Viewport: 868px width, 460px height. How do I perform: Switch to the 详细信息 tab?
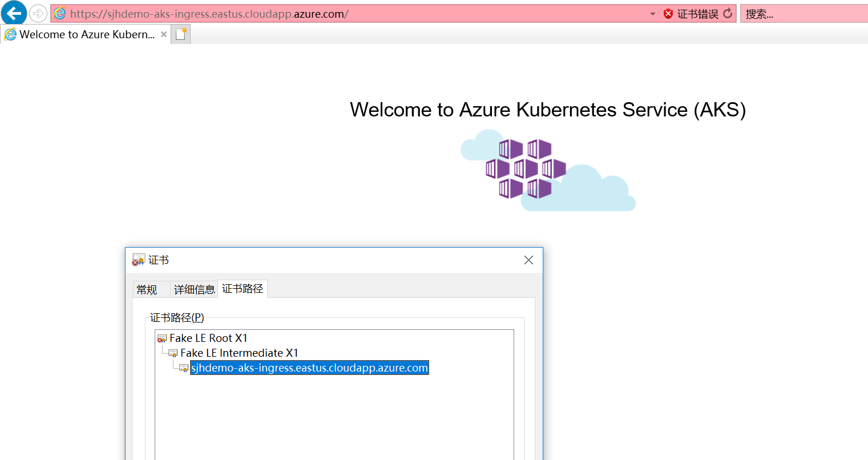tap(195, 289)
